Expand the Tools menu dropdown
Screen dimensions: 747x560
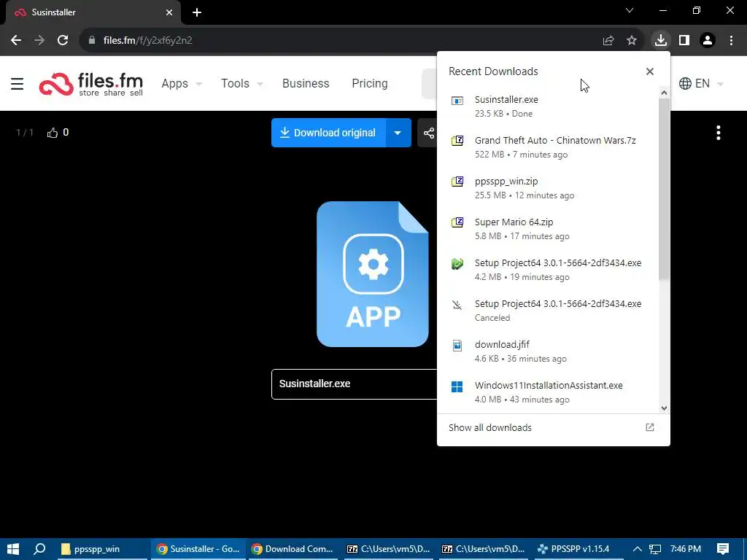(x=260, y=84)
